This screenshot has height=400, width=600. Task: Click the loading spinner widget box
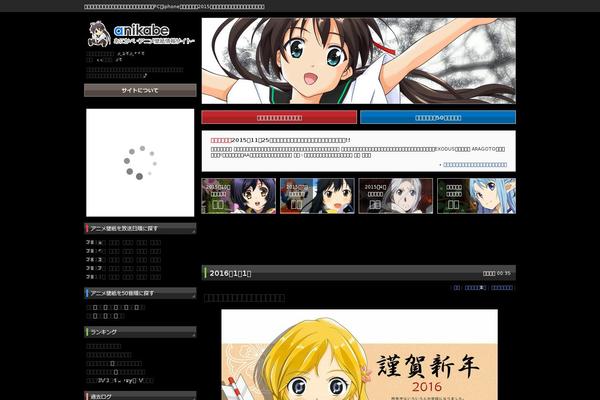pos(140,163)
